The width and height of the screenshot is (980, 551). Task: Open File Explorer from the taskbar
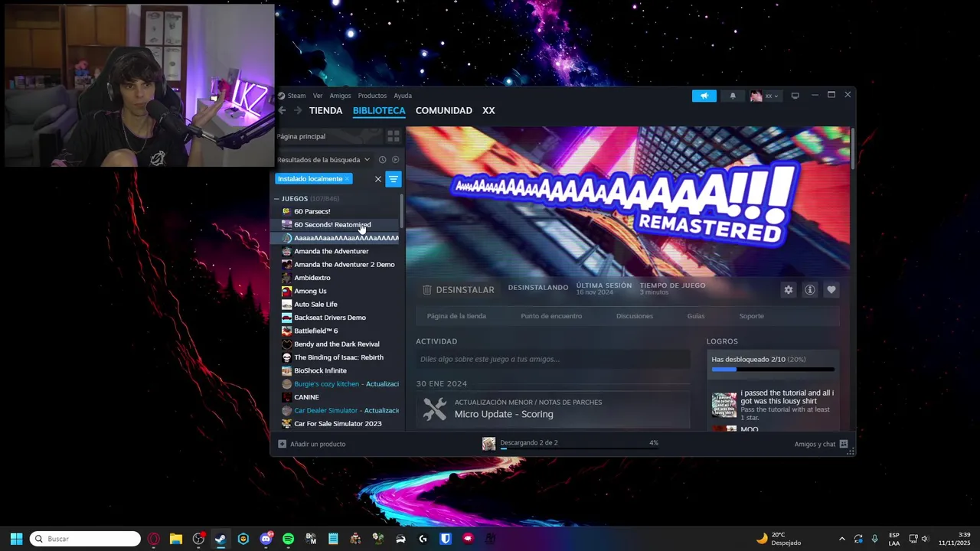[175, 539]
